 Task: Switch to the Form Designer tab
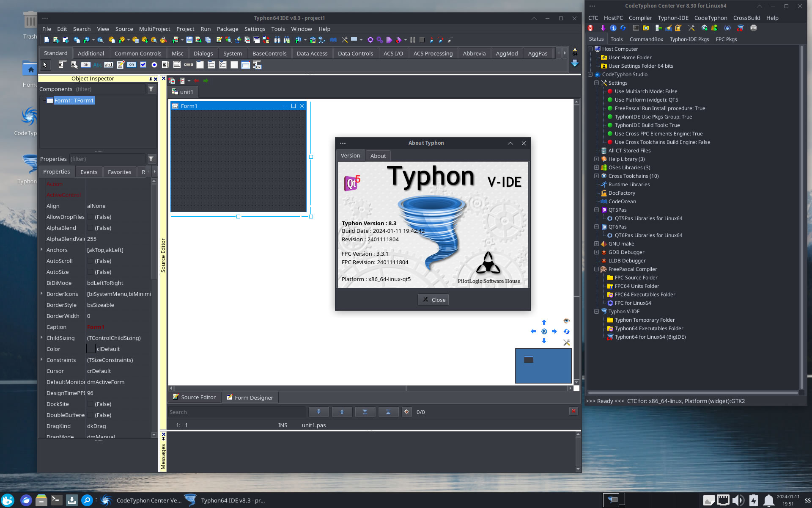coord(250,398)
